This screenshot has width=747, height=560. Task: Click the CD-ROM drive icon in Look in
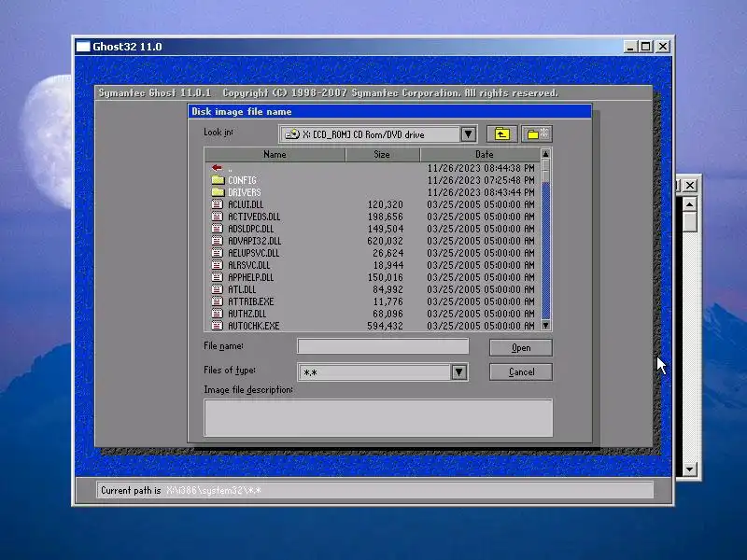pos(292,134)
